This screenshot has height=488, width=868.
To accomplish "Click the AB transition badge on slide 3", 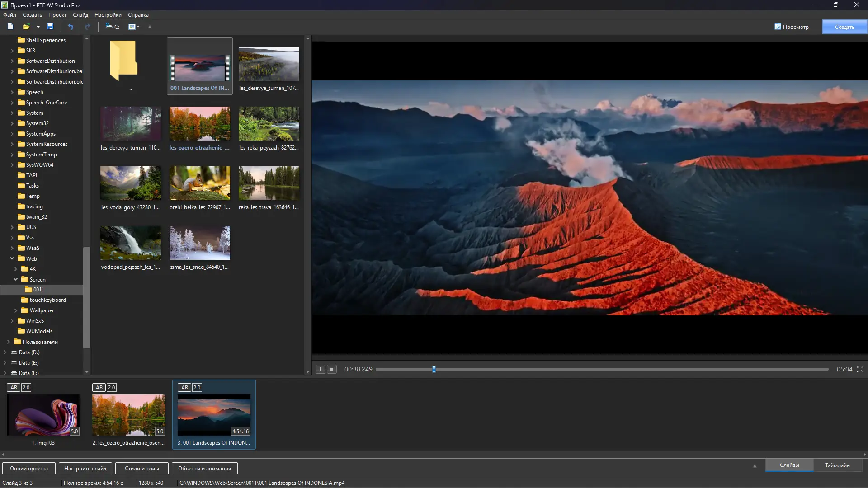I will pyautogui.click(x=184, y=388).
